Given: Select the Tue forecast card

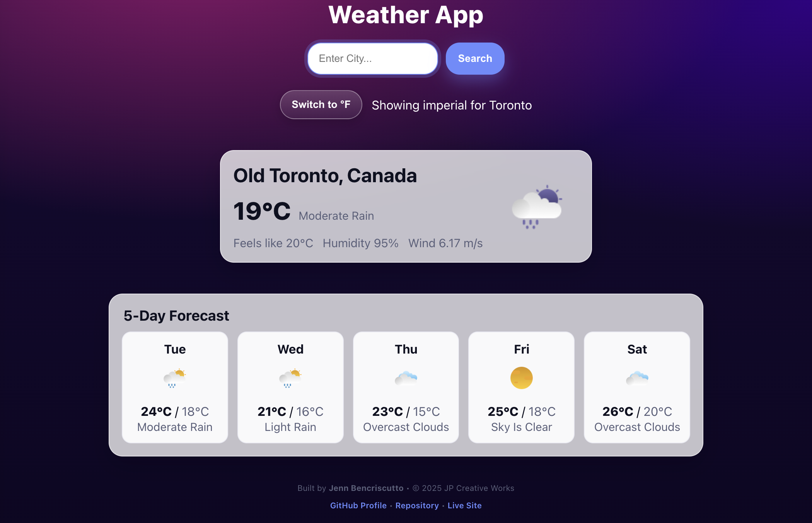Looking at the screenshot, I should [175, 387].
